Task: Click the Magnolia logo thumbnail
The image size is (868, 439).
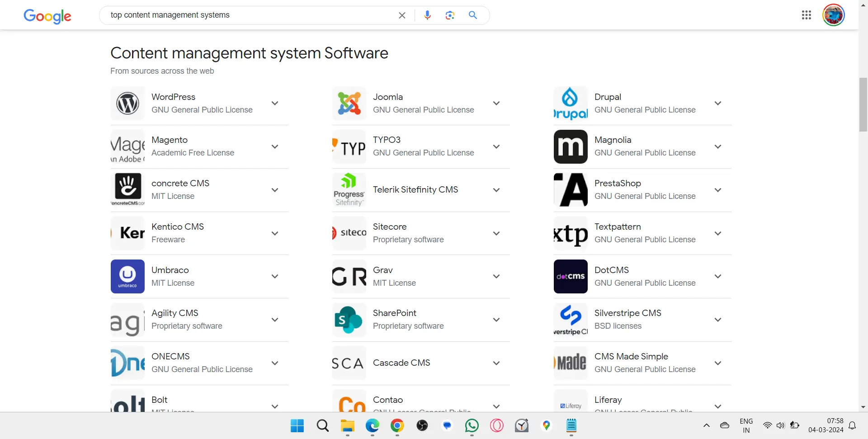Action: tap(571, 146)
